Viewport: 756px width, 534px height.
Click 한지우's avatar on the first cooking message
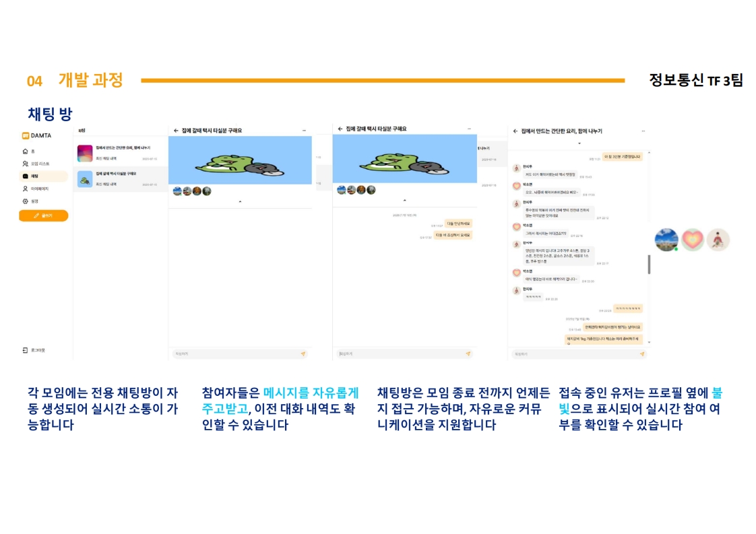[x=516, y=168]
